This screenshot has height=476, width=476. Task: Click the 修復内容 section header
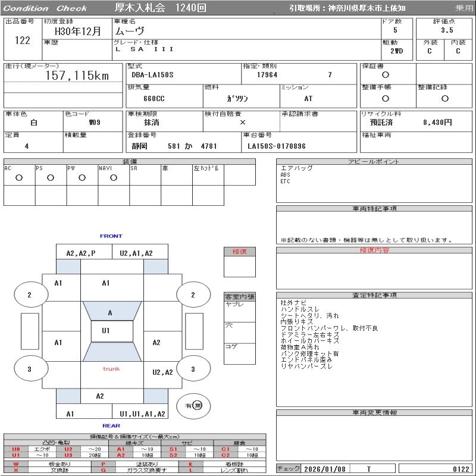point(374,250)
